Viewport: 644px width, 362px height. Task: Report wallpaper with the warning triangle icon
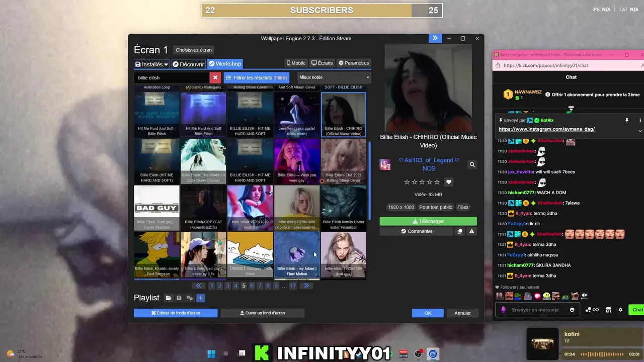point(471,231)
